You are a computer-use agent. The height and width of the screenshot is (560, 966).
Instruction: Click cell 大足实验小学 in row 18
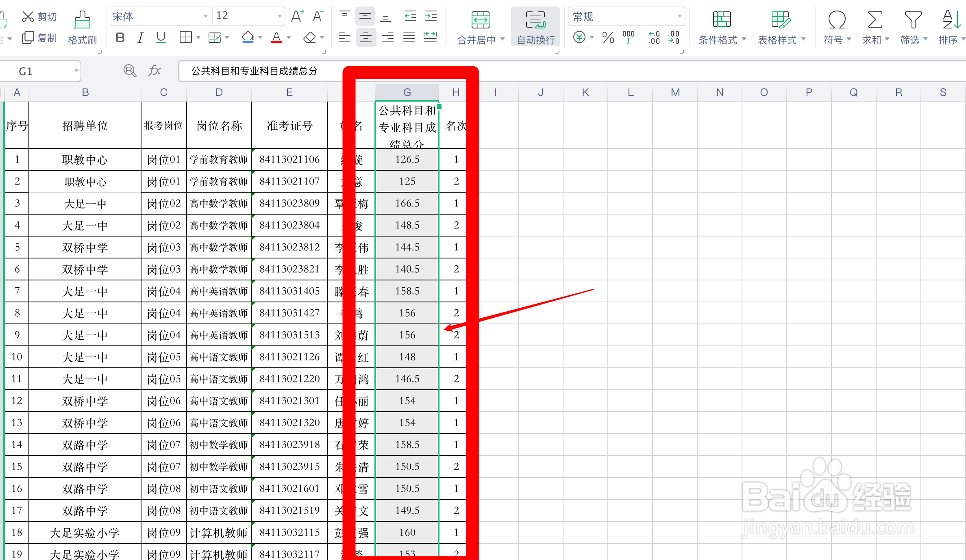(x=85, y=532)
